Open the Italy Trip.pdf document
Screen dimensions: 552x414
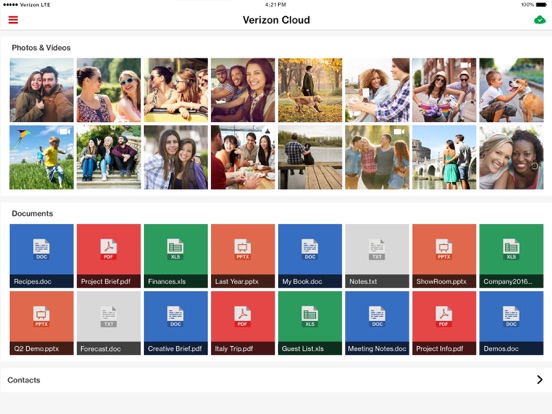click(243, 323)
